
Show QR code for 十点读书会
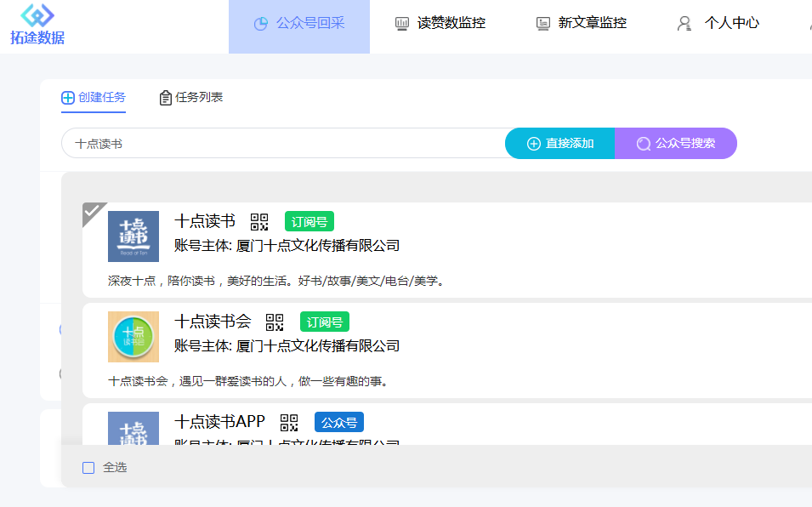pos(275,322)
